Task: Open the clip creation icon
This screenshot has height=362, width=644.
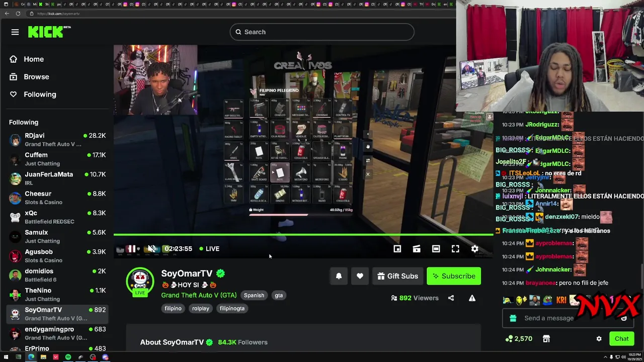Action: (417, 249)
